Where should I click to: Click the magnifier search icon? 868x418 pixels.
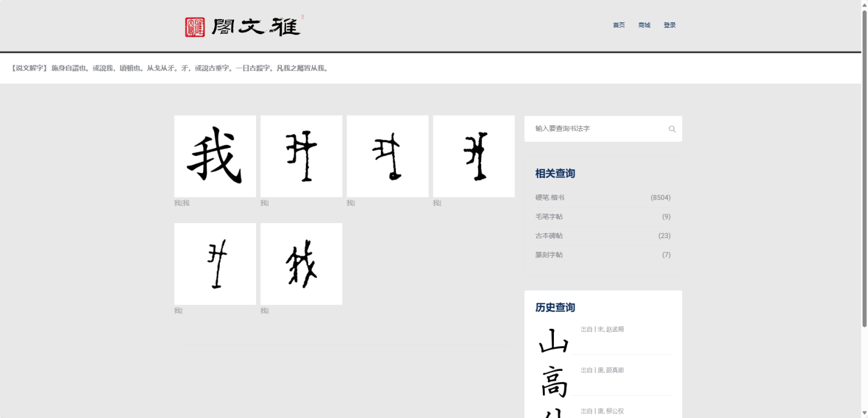(x=672, y=129)
